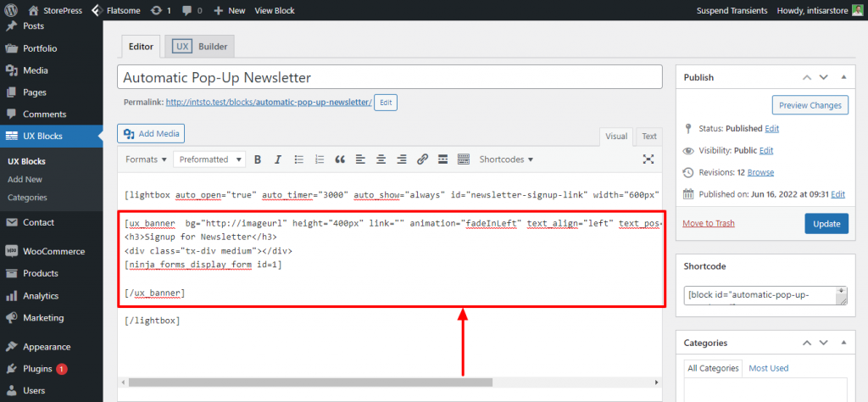Toggle Italic formatting
The height and width of the screenshot is (402, 868).
click(x=278, y=159)
